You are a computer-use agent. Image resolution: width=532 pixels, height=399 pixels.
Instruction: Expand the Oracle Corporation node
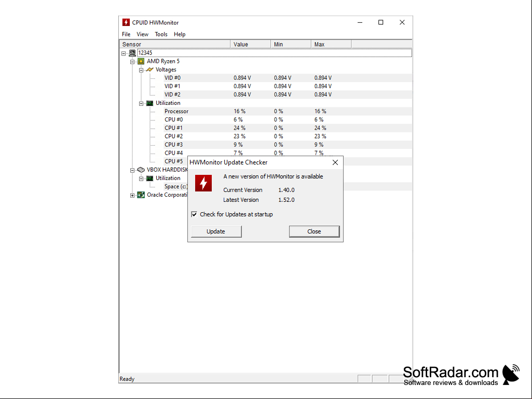pos(132,196)
